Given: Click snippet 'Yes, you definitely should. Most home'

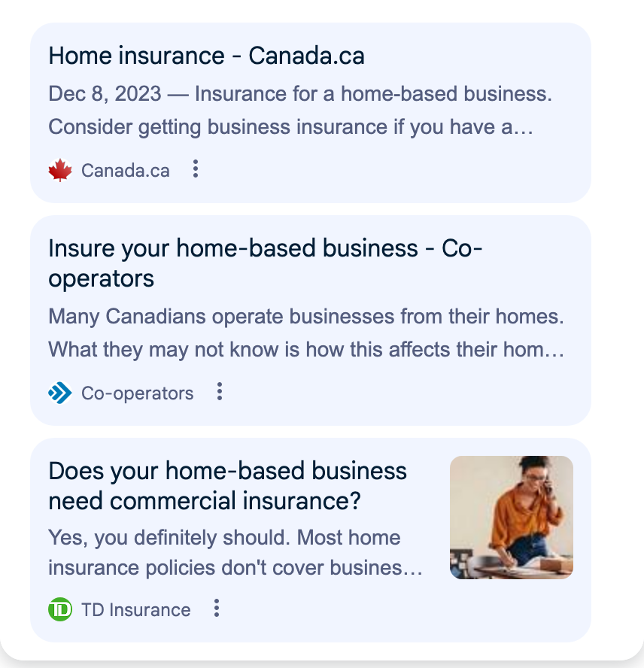Looking at the screenshot, I should point(224,538).
